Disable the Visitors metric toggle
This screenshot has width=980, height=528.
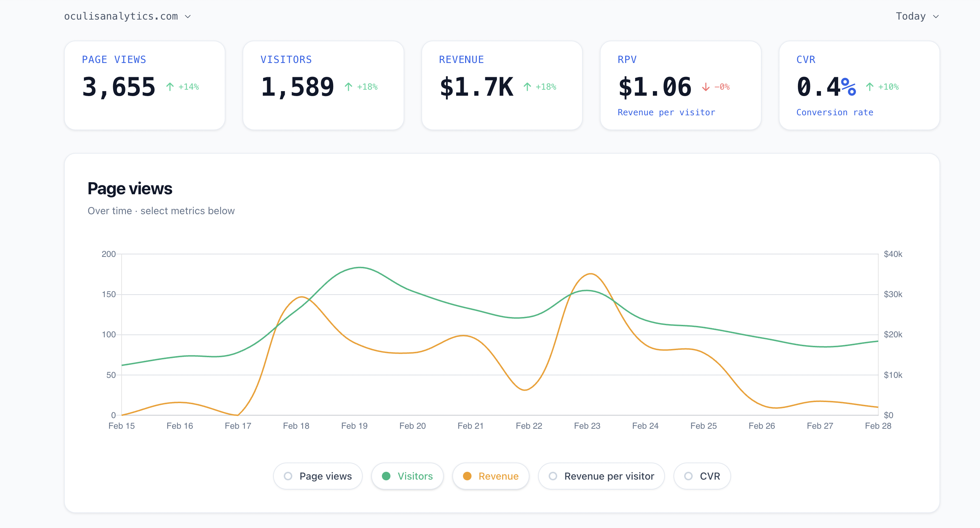pyautogui.click(x=408, y=476)
